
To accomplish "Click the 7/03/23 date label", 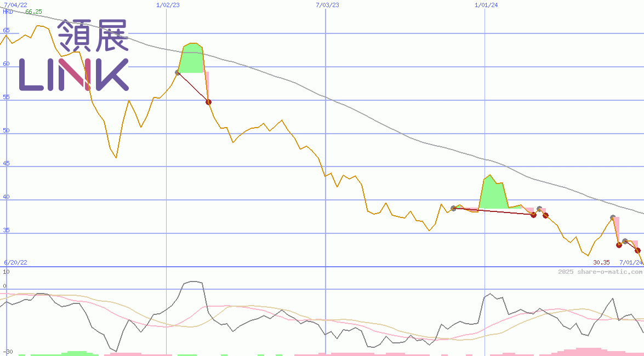I will click(327, 5).
